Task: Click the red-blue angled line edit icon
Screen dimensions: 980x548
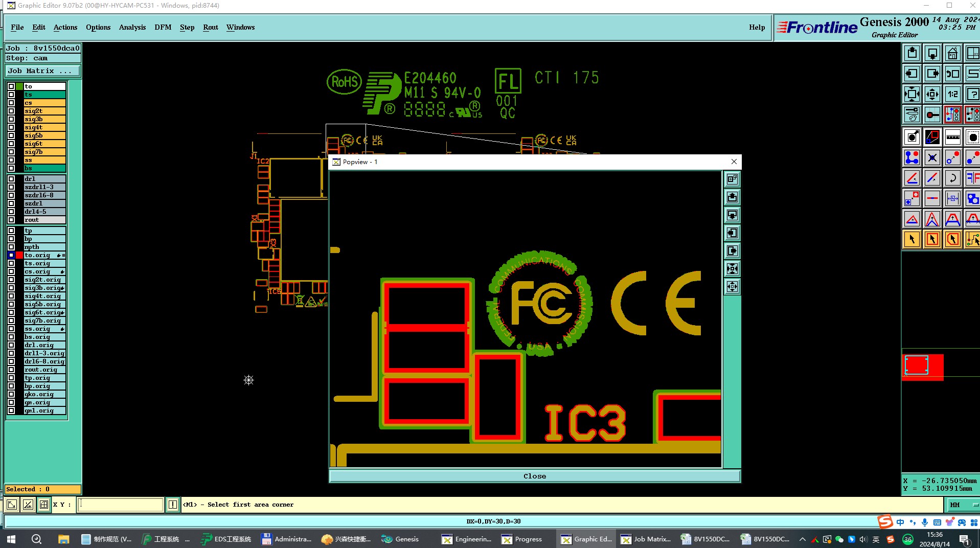Action: tap(932, 178)
